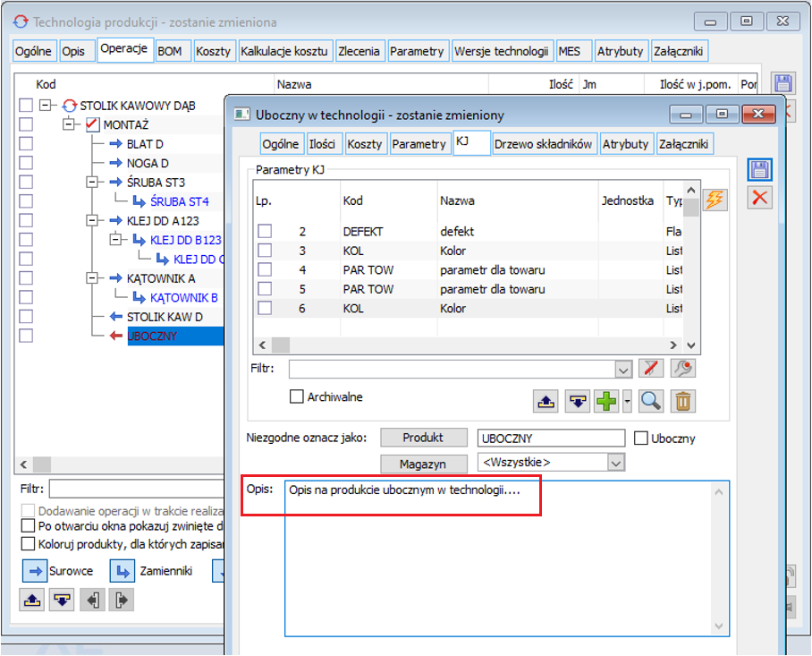
Task: Click the Produkt button
Action: coord(424,438)
